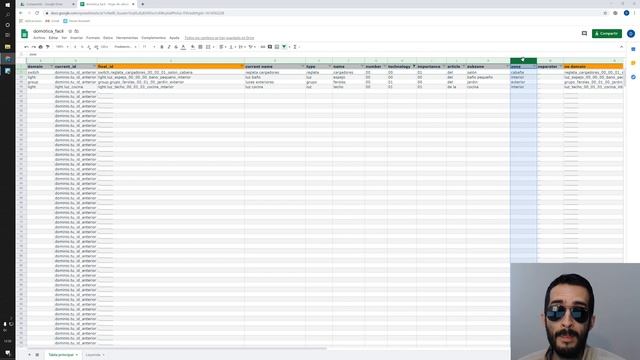Open the zoom percentage dropdown
This screenshot has height=360, width=640.
62,47
